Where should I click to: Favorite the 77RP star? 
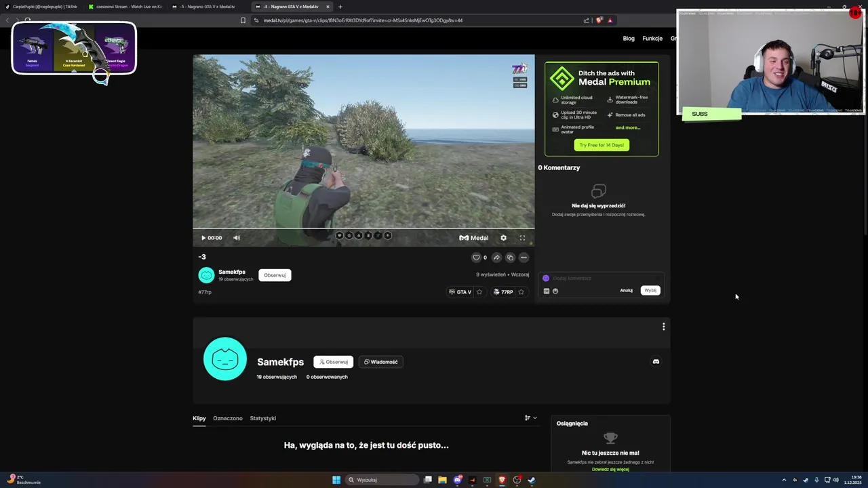(521, 292)
